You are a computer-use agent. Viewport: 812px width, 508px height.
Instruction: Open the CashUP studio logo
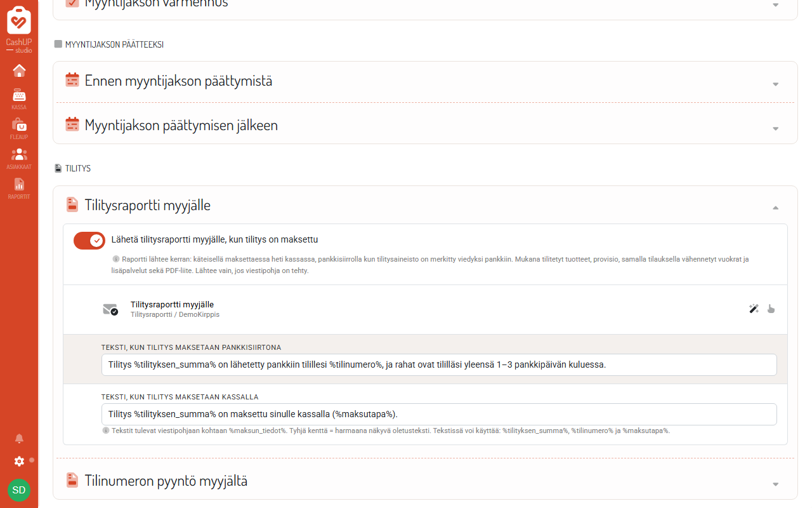(x=19, y=29)
